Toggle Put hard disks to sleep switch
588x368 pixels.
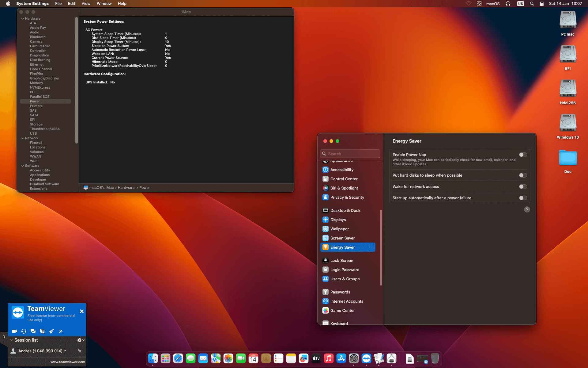point(523,175)
